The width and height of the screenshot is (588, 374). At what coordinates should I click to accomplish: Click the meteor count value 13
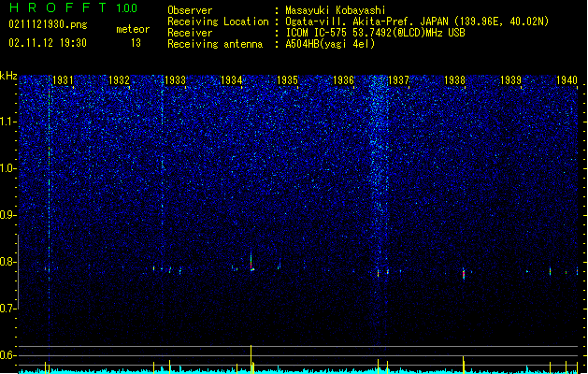tap(136, 43)
